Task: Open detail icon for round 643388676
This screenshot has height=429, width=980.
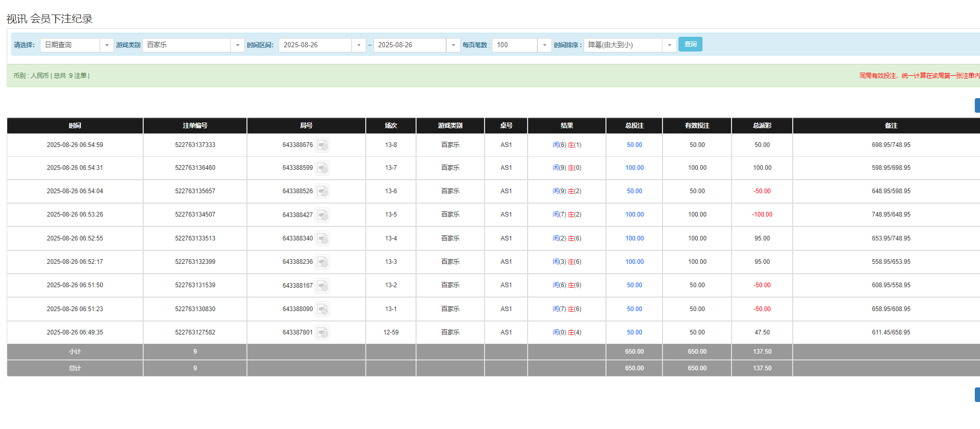Action: tap(323, 145)
